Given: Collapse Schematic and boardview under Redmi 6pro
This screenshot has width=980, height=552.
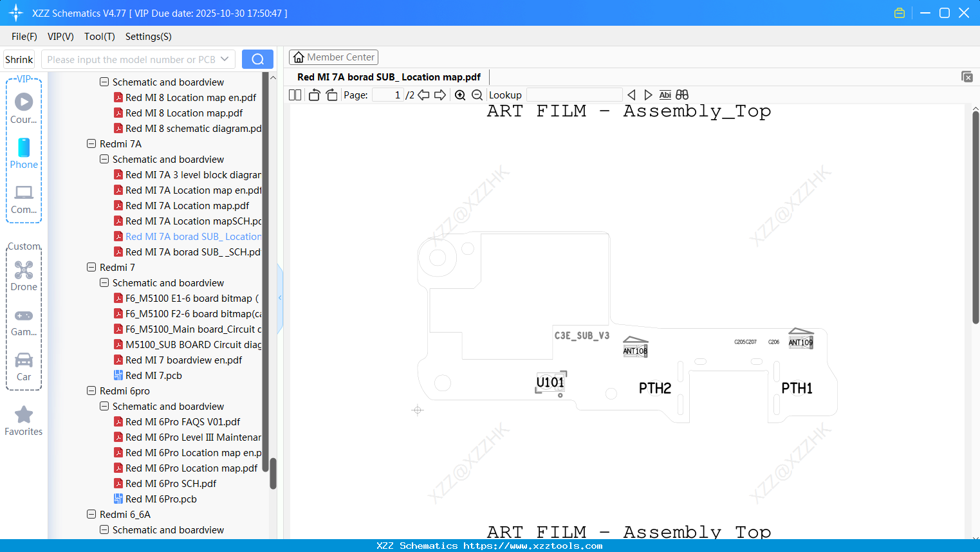Looking at the screenshot, I should pos(104,407).
